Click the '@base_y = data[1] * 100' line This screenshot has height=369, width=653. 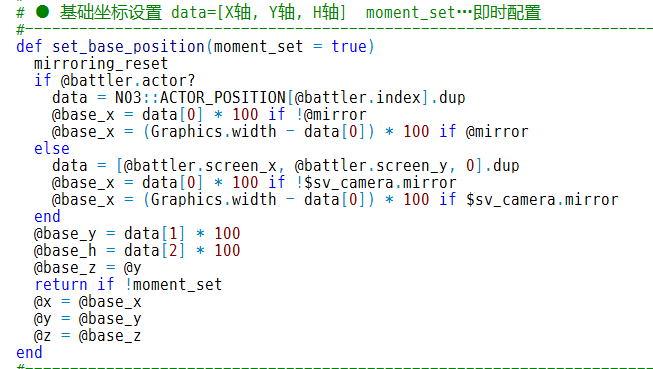137,234
